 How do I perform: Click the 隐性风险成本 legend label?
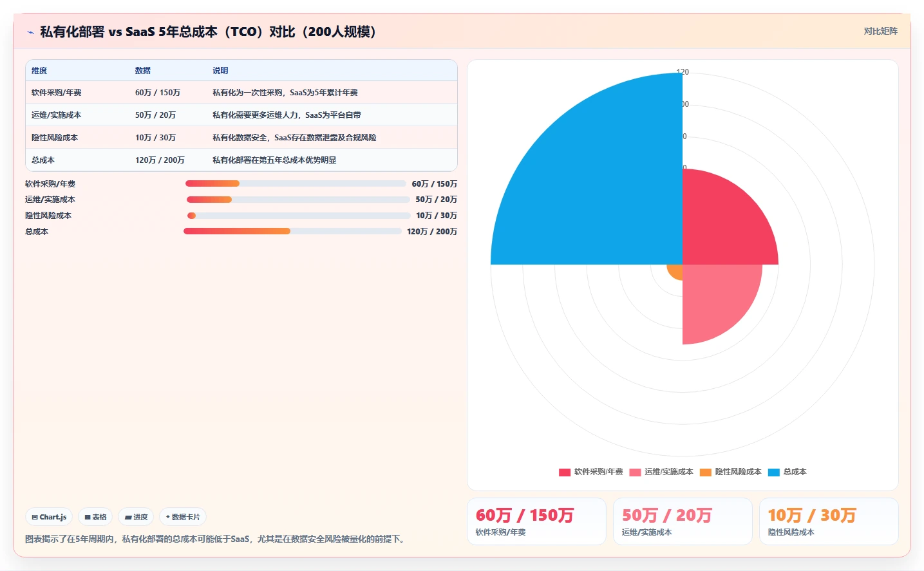738,473
